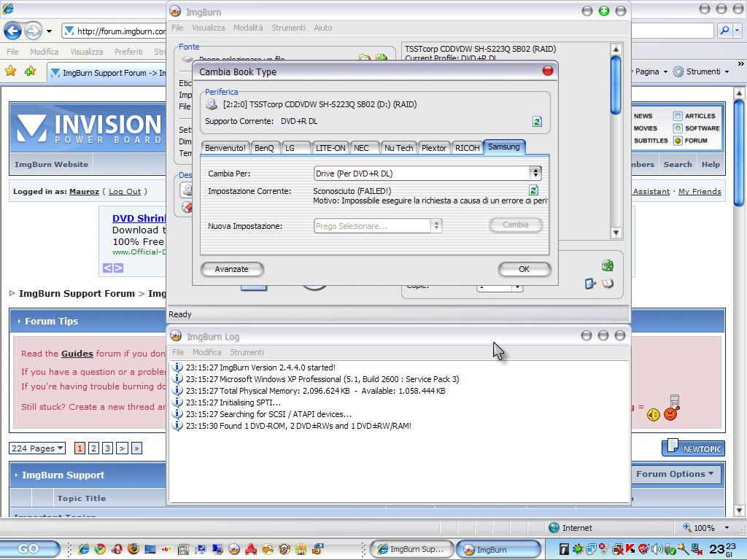The width and height of the screenshot is (747, 560).
Task: Select log line 'ImgBurn Version 2.4.4.0 started!'
Action: 260,367
